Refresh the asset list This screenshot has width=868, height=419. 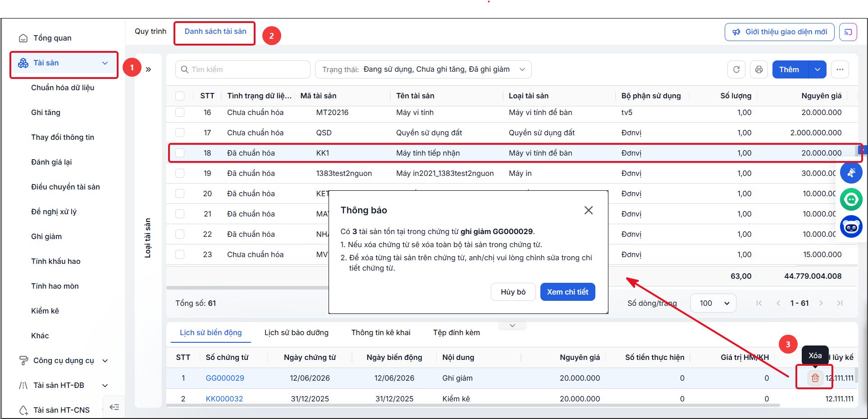point(736,69)
